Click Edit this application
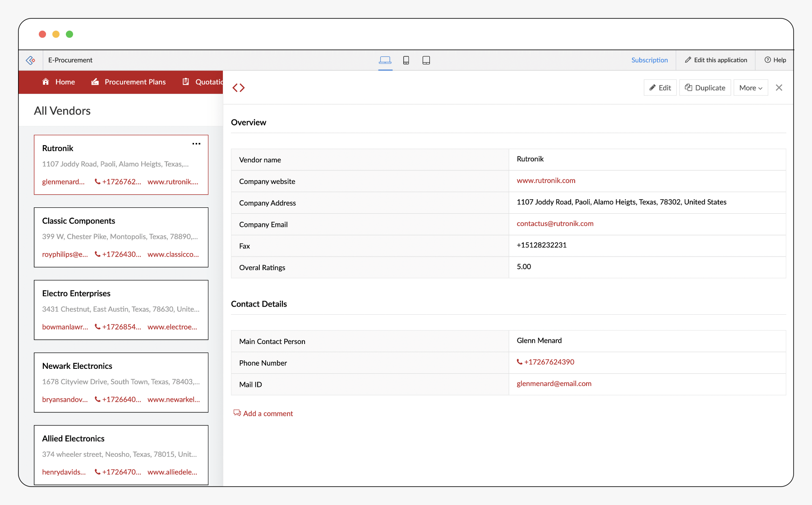Screen dimensions: 812x505 click(716, 60)
